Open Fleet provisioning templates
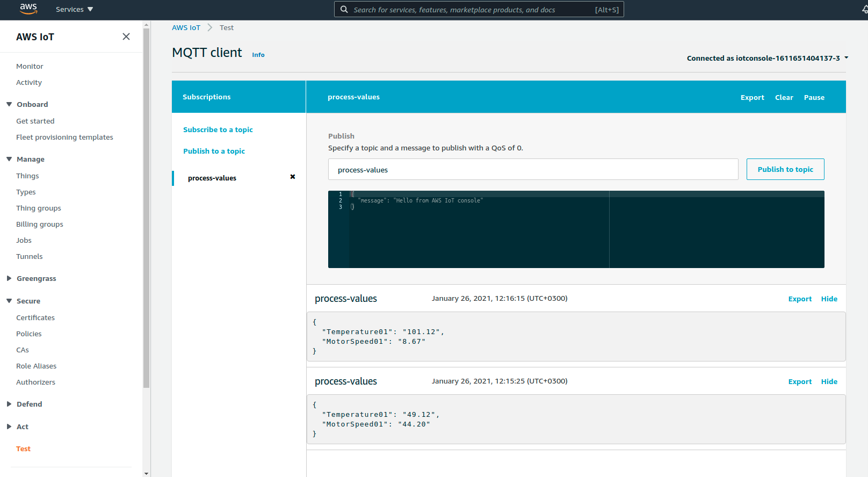 pos(64,137)
